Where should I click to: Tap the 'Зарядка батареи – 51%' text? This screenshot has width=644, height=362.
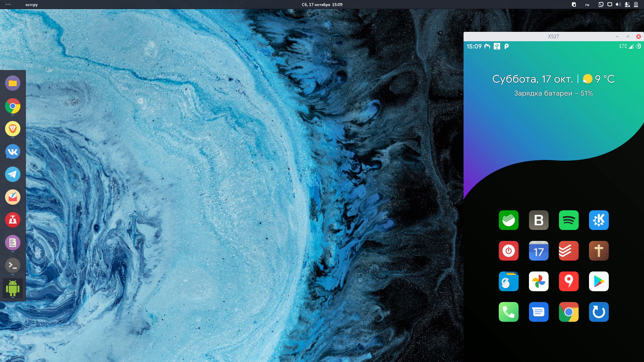click(x=553, y=94)
